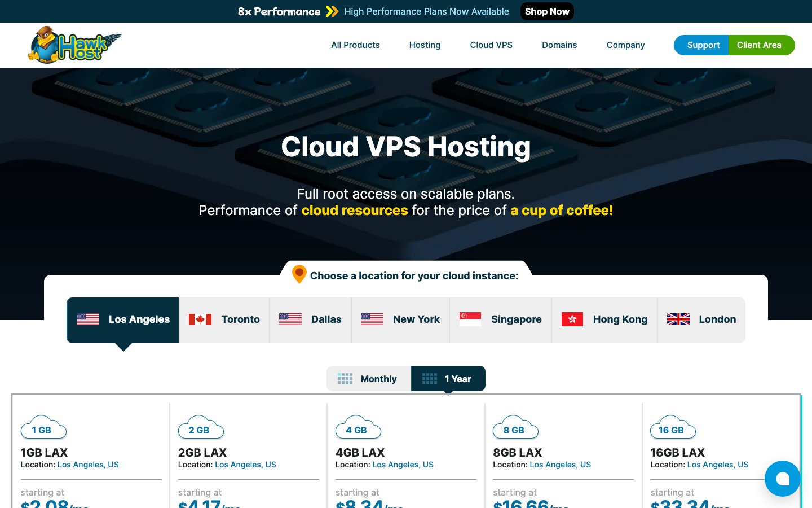Click Los Angeles, US under 8GB LAX
This screenshot has width=812, height=508.
click(x=560, y=465)
